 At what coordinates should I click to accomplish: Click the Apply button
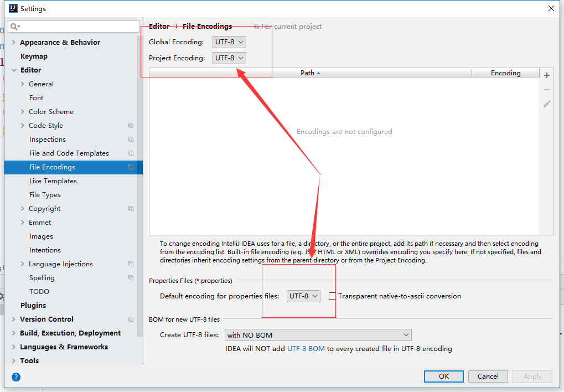[532, 376]
